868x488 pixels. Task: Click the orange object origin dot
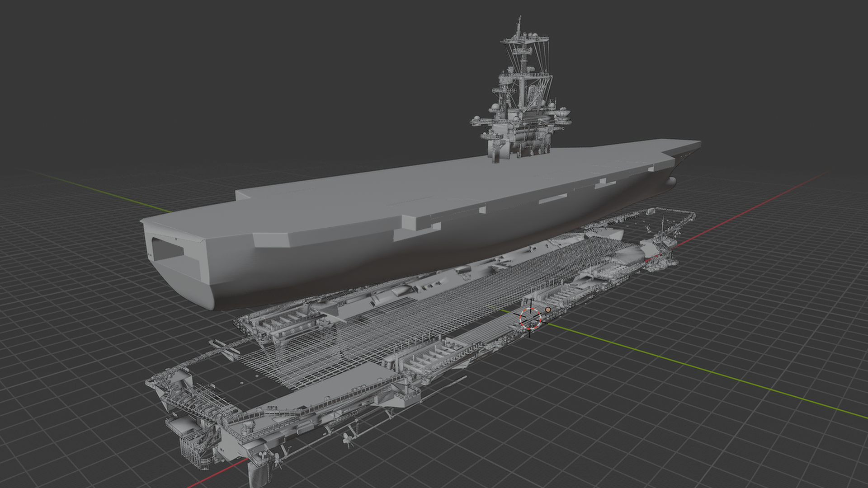click(548, 310)
